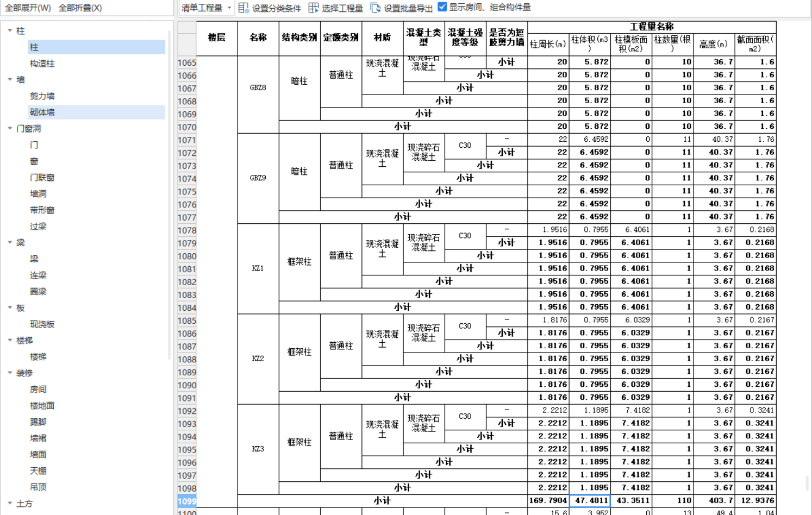Viewport: 812px width, 515px height.
Task: Click the 设置分类条件 icon
Action: point(243,8)
